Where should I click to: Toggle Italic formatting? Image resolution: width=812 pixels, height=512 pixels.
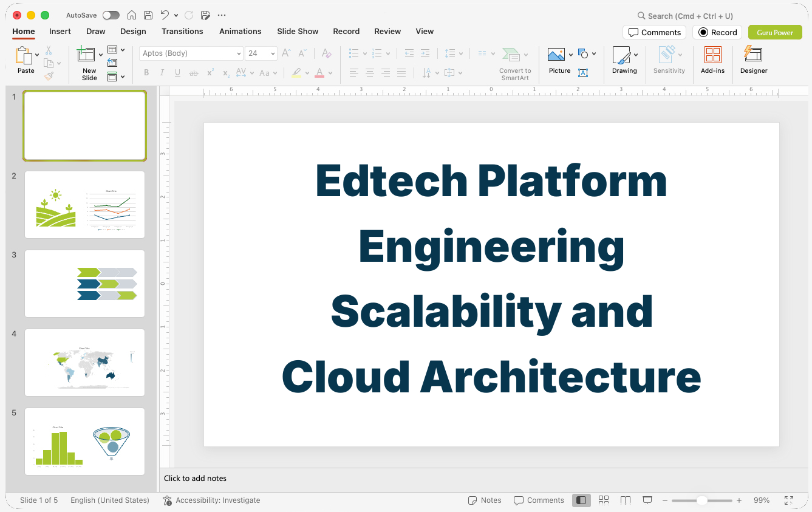pos(162,73)
